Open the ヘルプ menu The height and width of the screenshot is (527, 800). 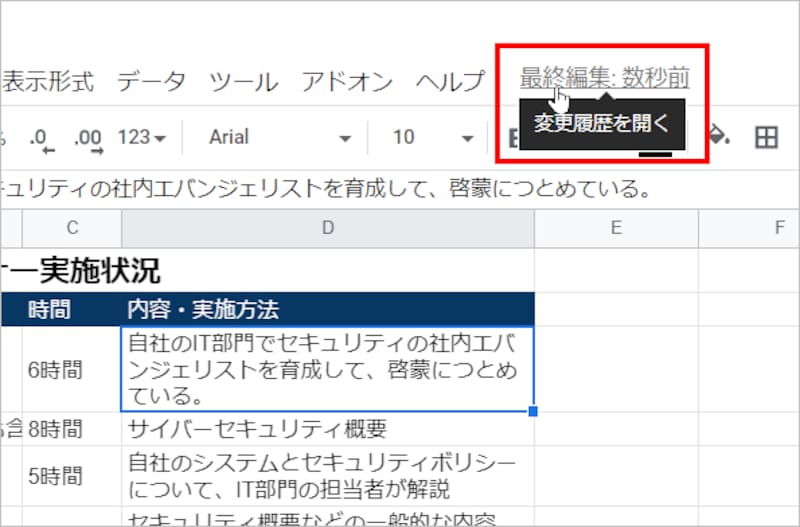(450, 82)
